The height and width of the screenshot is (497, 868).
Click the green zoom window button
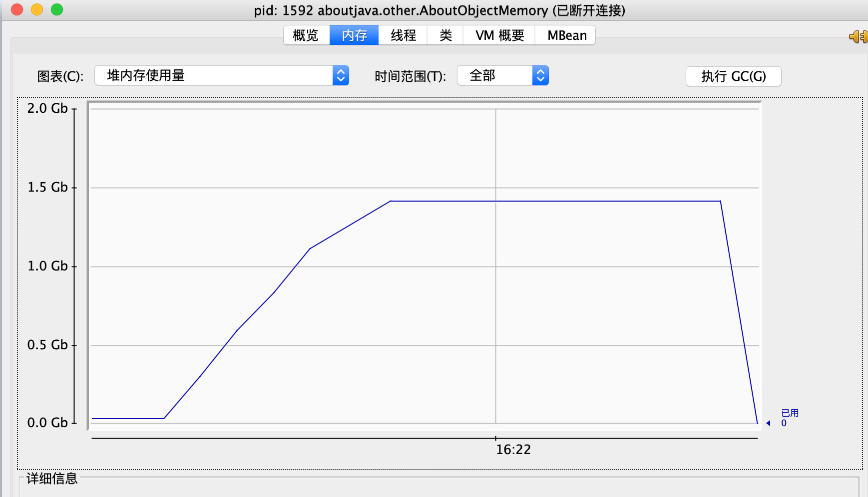[x=57, y=9]
